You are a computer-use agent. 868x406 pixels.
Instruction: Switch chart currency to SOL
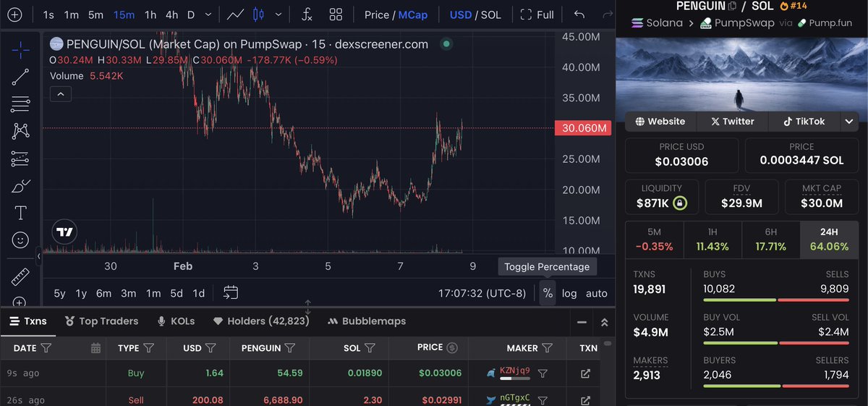click(492, 14)
